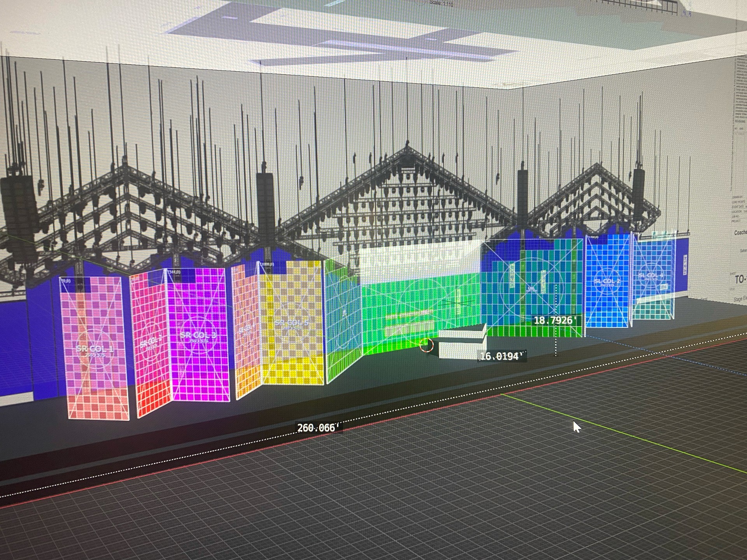Click the TO- sheet number in title block
The height and width of the screenshot is (560, 747).
[740, 279]
